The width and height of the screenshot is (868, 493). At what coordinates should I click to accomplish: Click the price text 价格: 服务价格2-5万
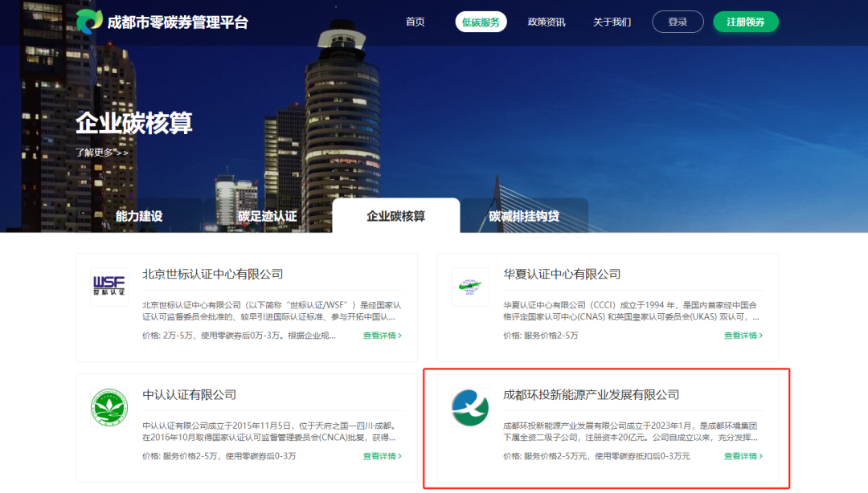540,336
